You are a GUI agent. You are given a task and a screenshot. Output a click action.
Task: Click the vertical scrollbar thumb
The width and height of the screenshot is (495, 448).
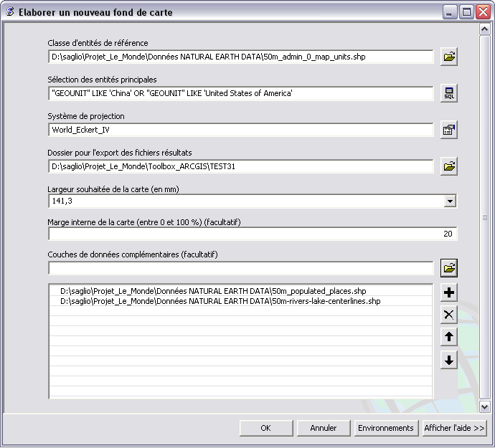click(x=484, y=218)
